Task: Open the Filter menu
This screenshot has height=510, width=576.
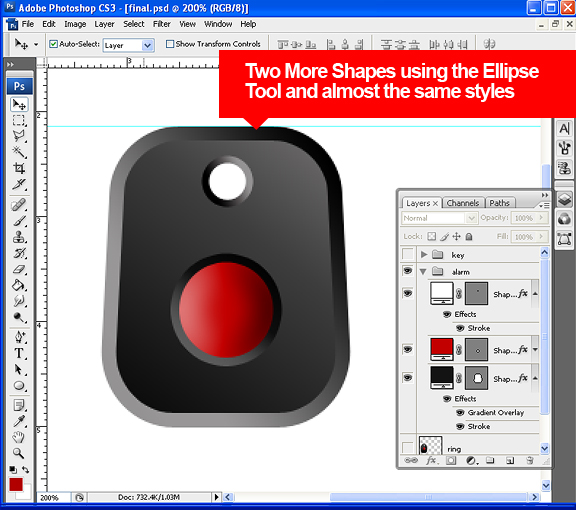Action: [162, 24]
